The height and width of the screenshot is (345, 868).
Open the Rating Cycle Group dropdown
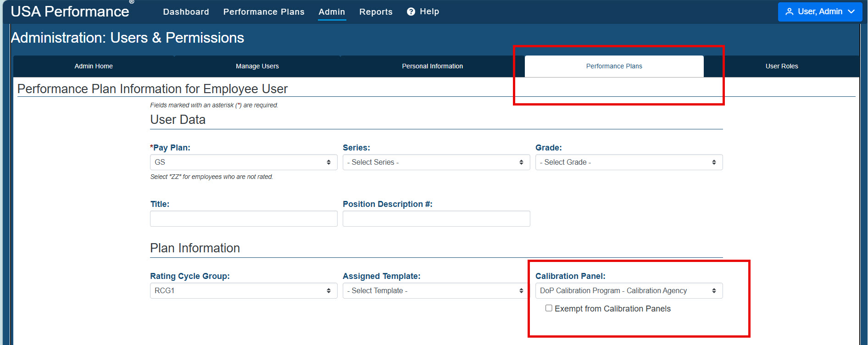[x=244, y=290]
